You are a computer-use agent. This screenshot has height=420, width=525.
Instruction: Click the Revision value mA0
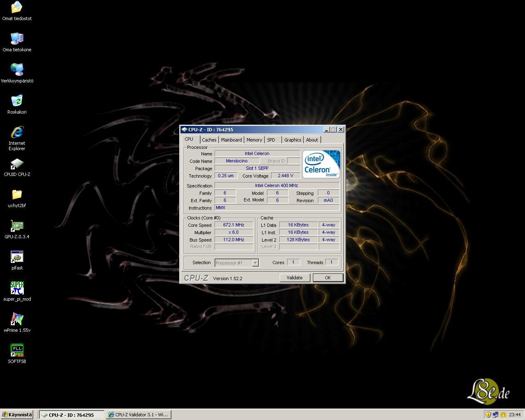[329, 200]
